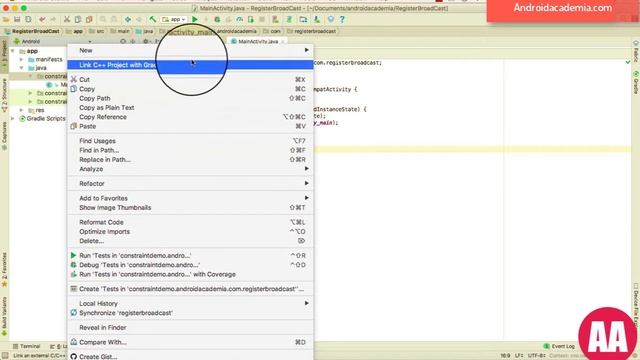Open the app run configuration dropdown
The image size is (640, 360).
(174, 19)
